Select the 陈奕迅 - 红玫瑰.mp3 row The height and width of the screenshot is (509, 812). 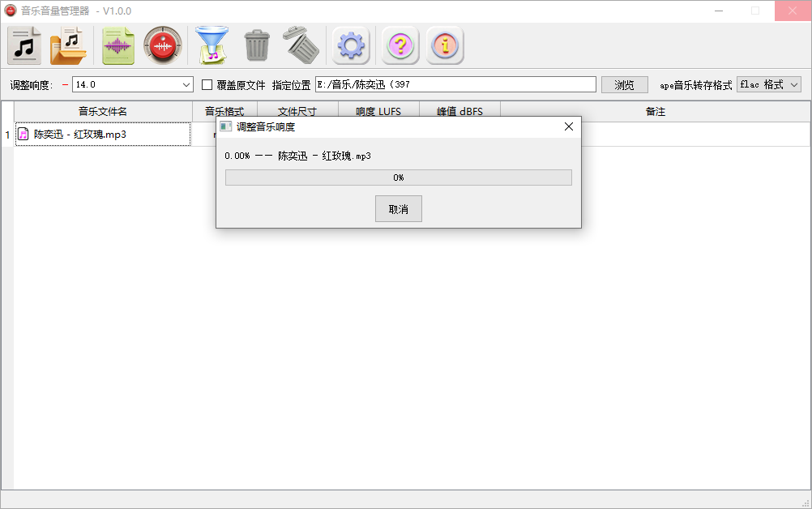[x=103, y=135]
